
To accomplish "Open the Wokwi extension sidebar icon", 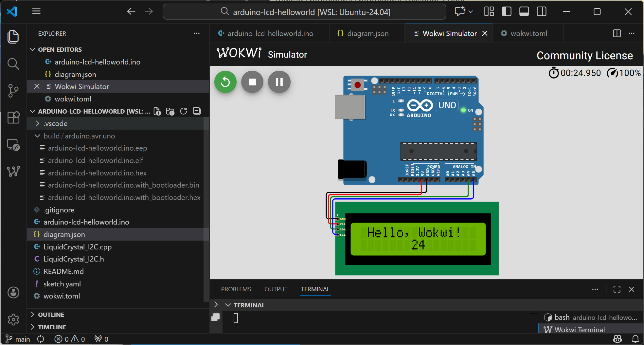I will point(13,171).
